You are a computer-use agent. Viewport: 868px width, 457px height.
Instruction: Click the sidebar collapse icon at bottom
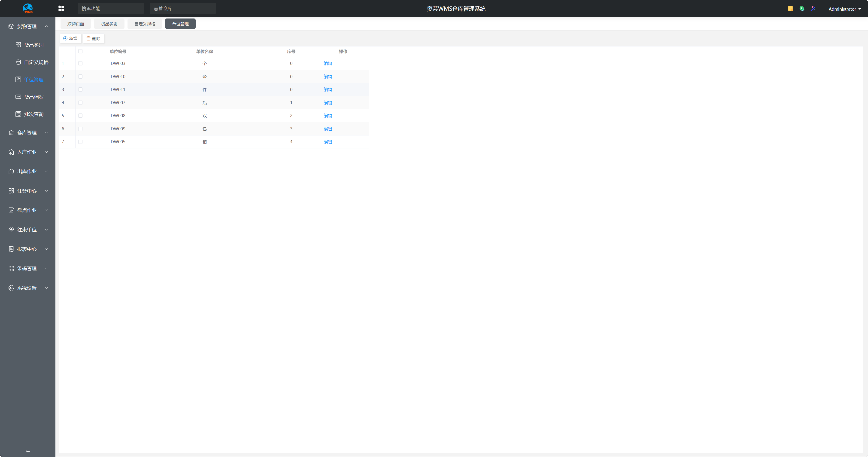pyautogui.click(x=28, y=451)
